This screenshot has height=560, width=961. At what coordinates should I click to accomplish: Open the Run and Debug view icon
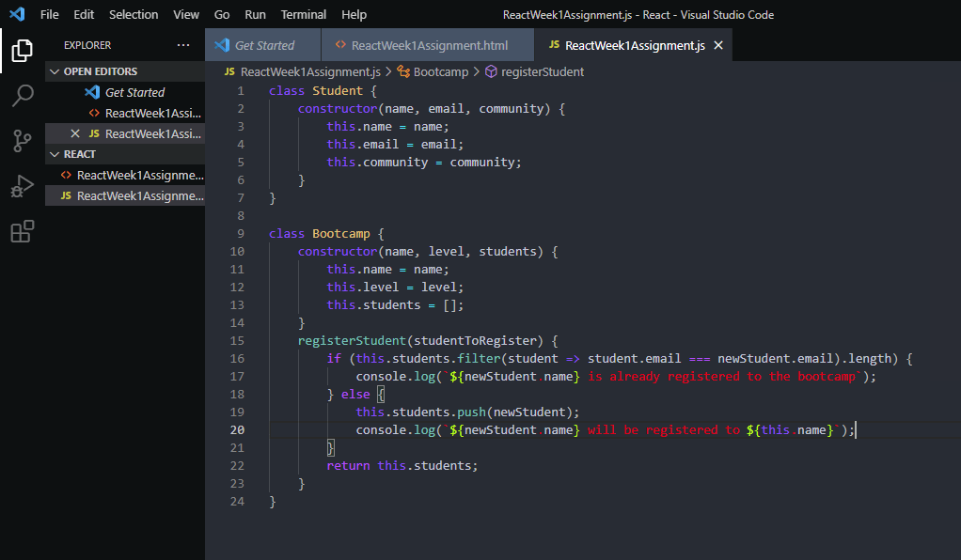pos(23,186)
